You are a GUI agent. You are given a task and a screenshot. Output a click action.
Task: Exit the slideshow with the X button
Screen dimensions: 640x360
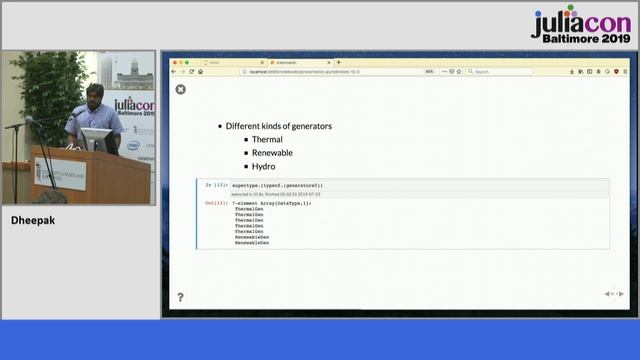point(180,89)
